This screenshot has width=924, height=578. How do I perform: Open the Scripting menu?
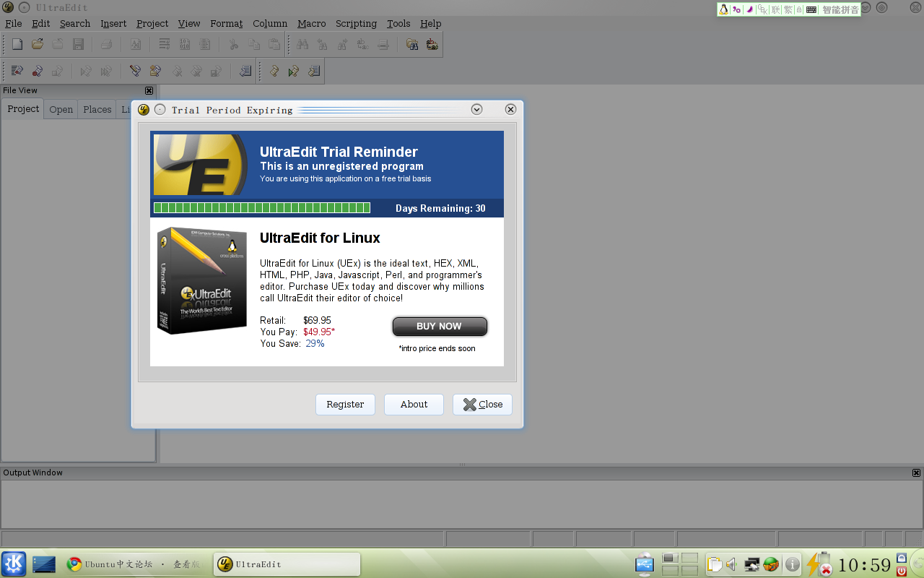356,23
